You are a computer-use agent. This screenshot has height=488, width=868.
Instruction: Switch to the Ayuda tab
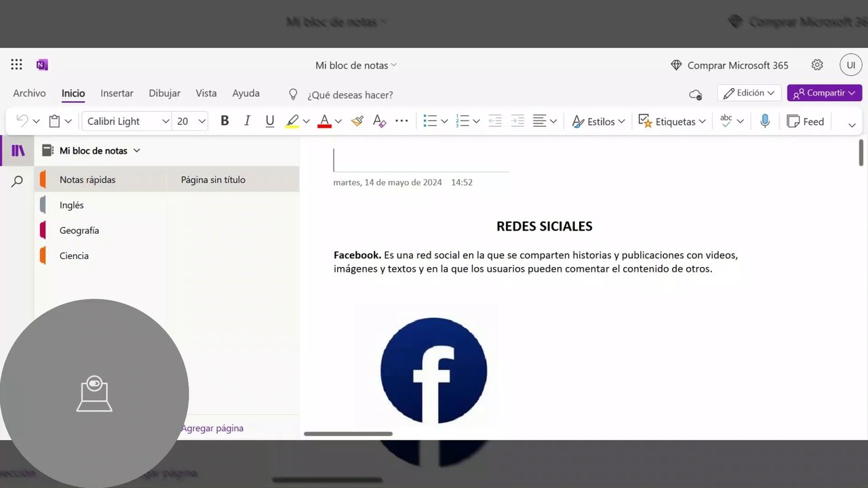[245, 94]
